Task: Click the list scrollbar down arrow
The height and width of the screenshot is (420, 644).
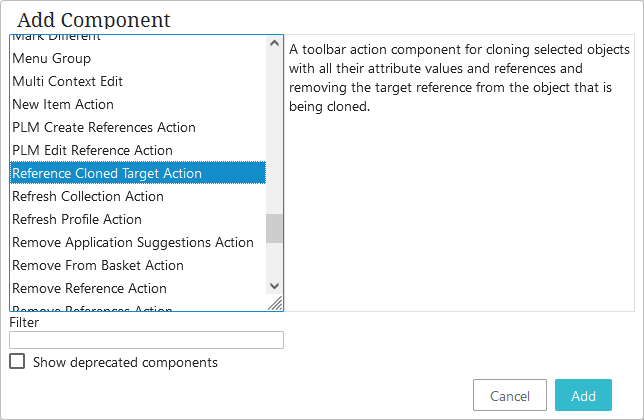Action: (275, 285)
